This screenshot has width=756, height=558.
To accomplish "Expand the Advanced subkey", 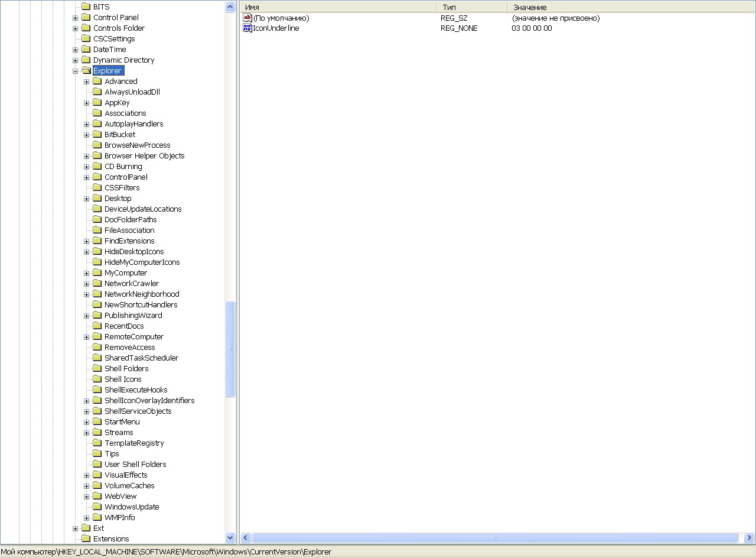I will (x=86, y=82).
